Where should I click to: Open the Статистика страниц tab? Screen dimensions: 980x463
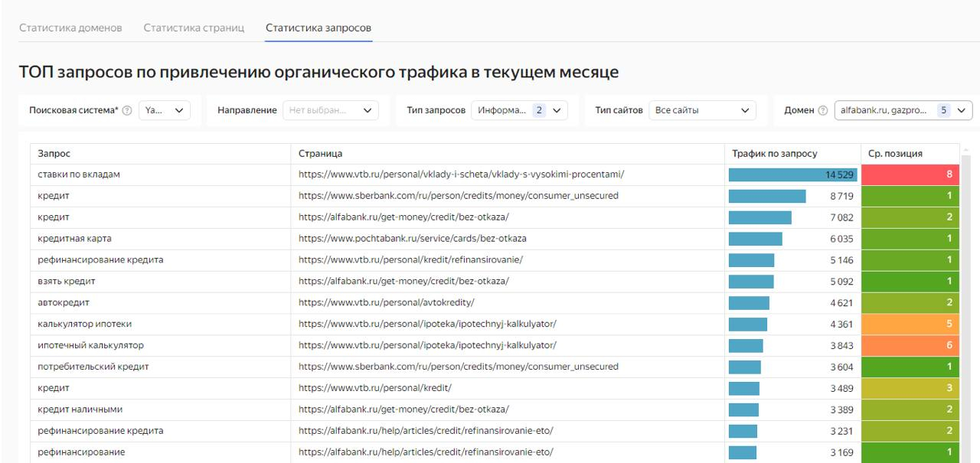[x=194, y=28]
